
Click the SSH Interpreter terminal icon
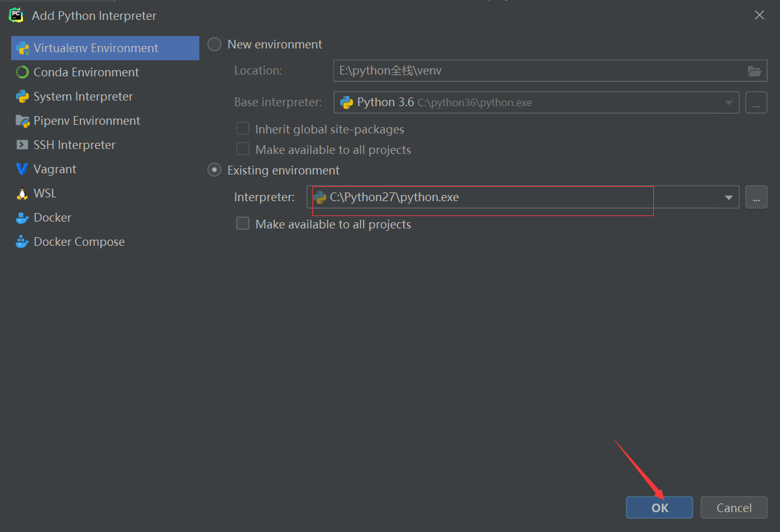pyautogui.click(x=22, y=145)
